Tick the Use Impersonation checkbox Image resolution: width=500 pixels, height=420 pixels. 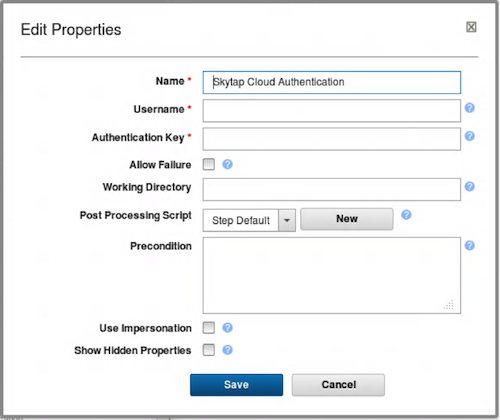pyautogui.click(x=209, y=328)
